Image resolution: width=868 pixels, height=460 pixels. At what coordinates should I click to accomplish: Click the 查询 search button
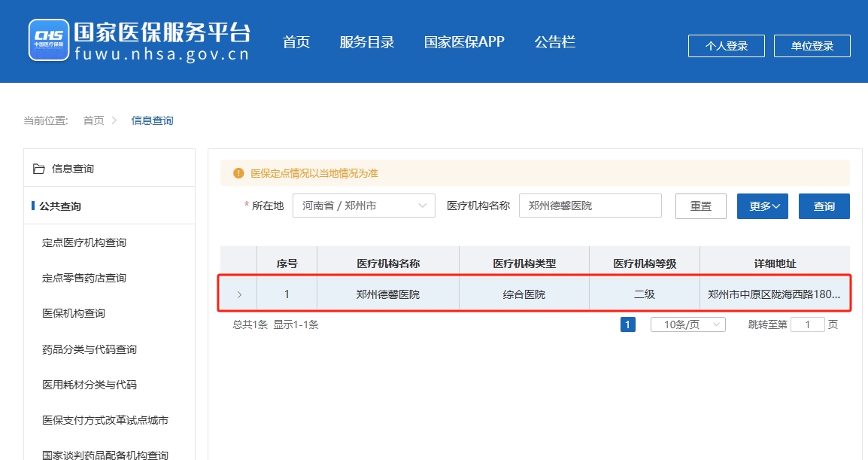(824, 206)
